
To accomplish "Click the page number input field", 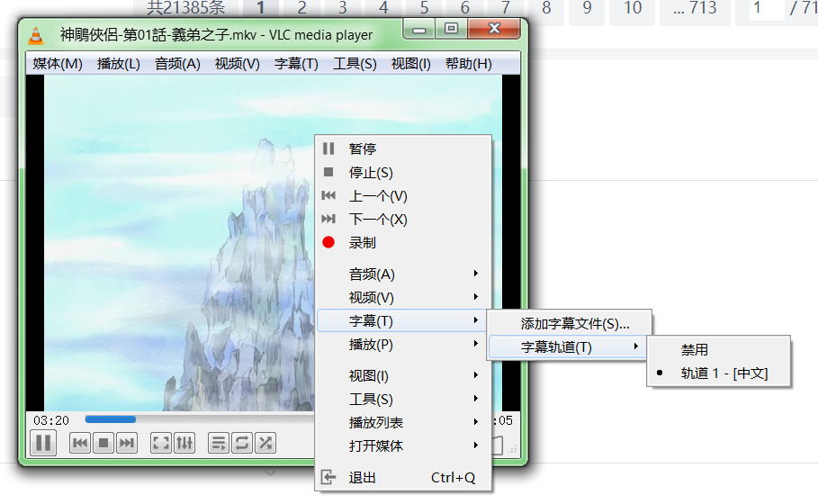I will point(767,8).
